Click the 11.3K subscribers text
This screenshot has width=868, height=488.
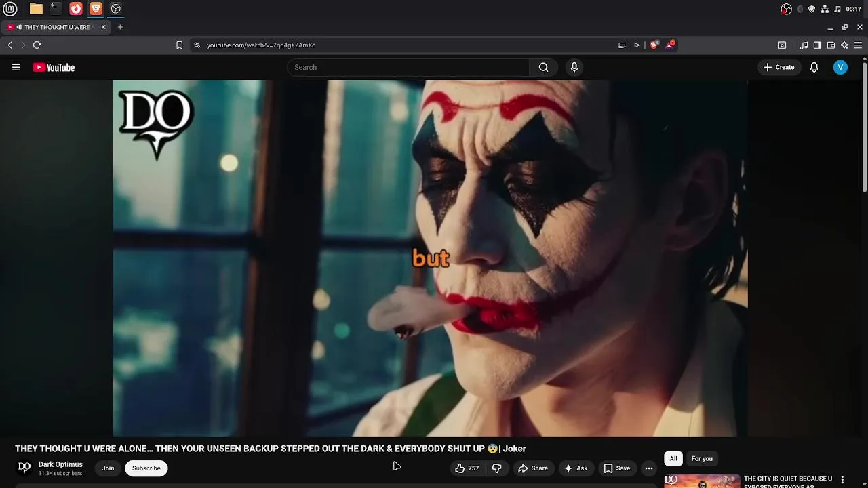[60, 473]
